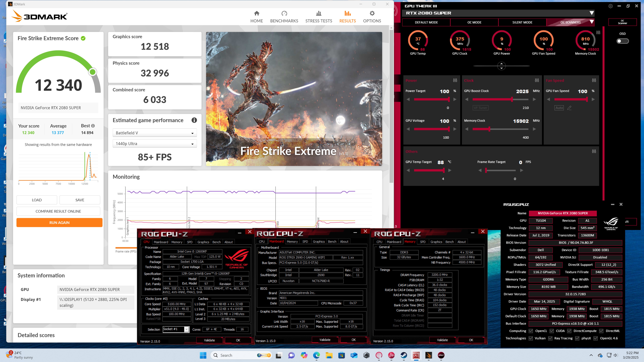The image size is (644, 362).
Task: Click the SAVE button in 3DMark
Action: click(x=80, y=200)
